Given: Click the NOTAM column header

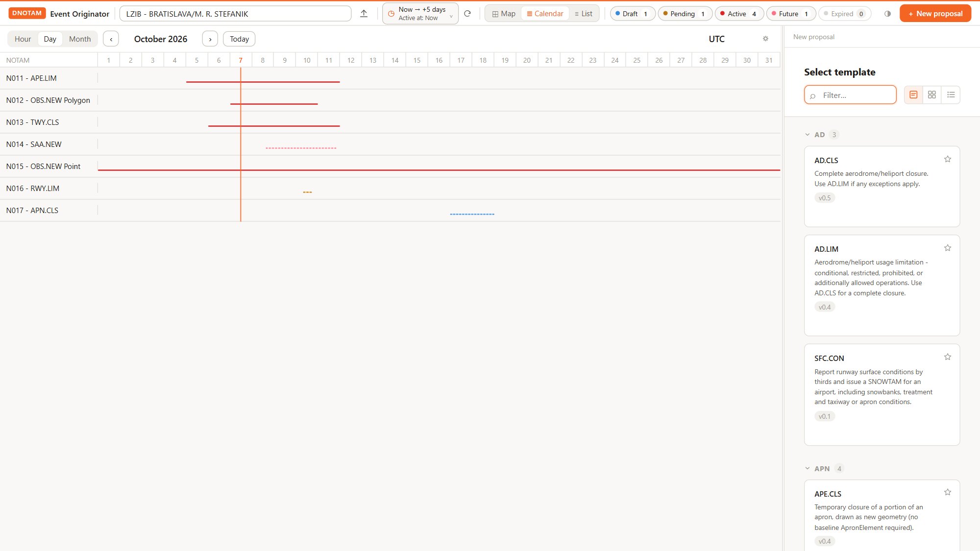Looking at the screenshot, I should coord(18,60).
